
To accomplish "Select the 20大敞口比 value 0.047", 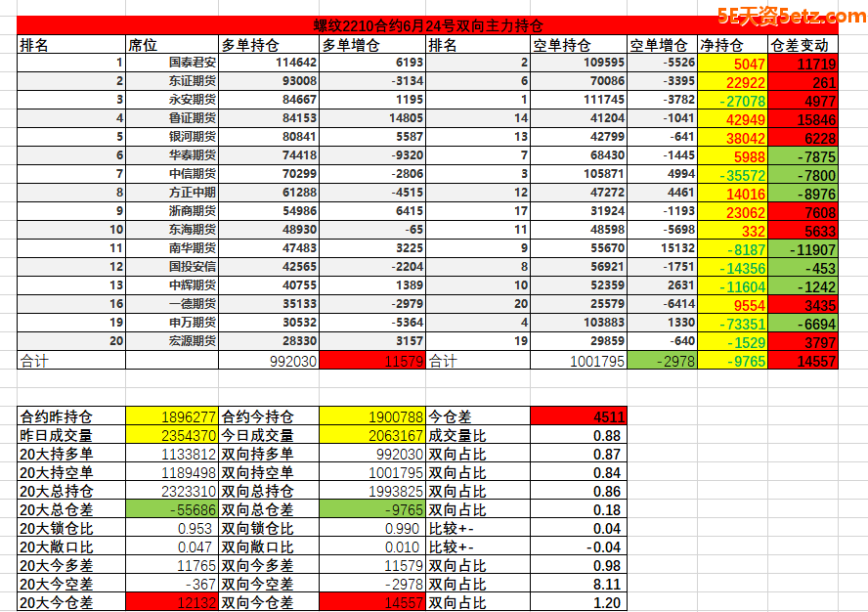I will (x=172, y=546).
